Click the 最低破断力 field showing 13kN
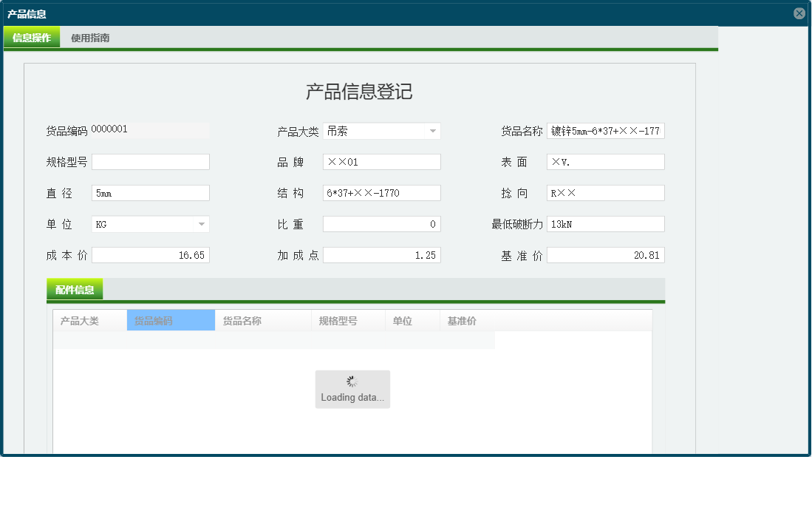Viewport: 812px width, 519px height. coord(605,223)
